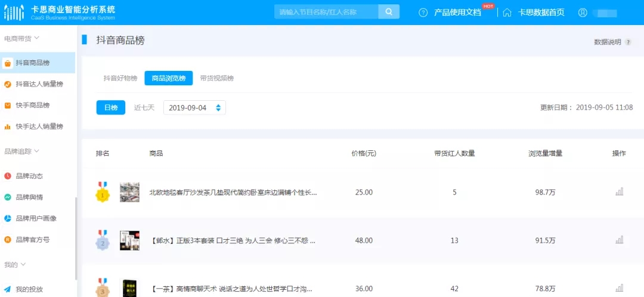Switch to the 带货视频榜 tab
This screenshot has height=297, width=644.
point(217,78)
